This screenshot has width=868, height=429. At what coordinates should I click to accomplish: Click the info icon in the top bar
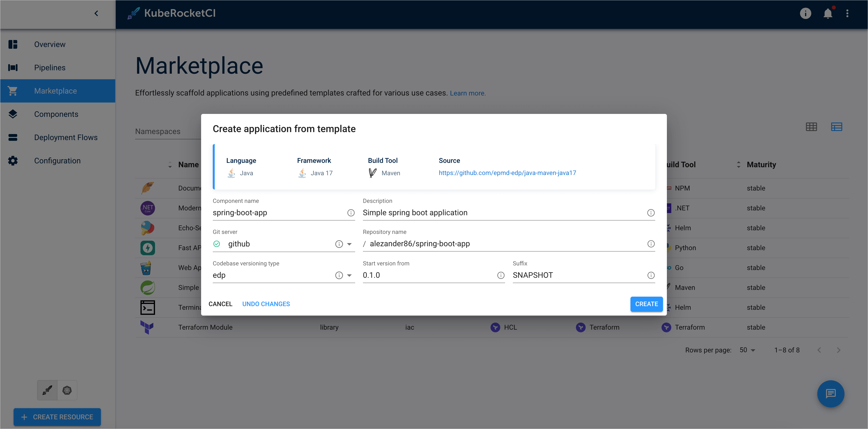[806, 13]
